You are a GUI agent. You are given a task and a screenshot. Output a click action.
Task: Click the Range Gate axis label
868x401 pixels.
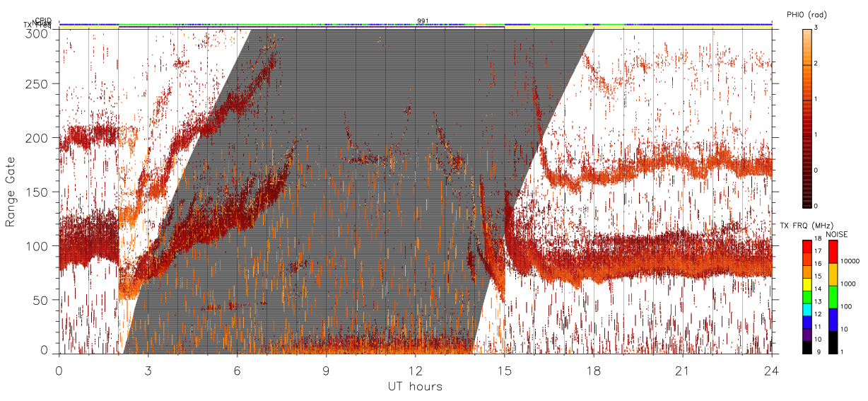click(x=10, y=192)
